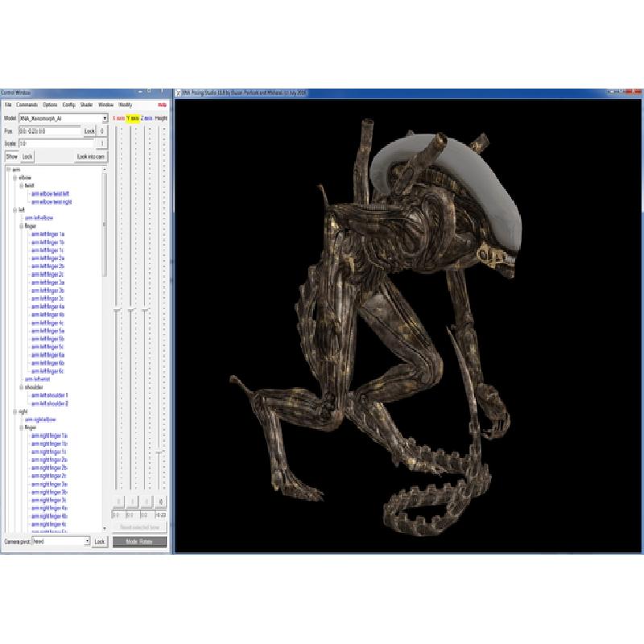644x644 pixels.
Task: Open the Modify menu
Action: [126, 105]
